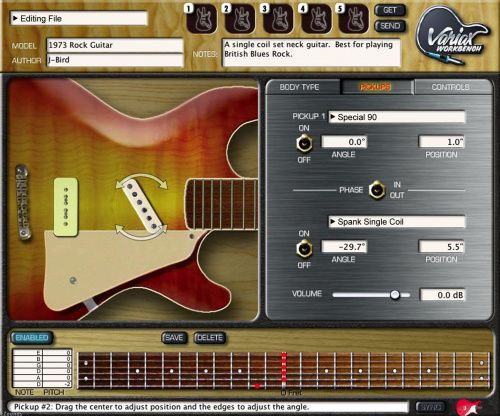This screenshot has width=500, height=416.
Task: Click the cream Special 90 bridge pickup
Action: [66, 207]
